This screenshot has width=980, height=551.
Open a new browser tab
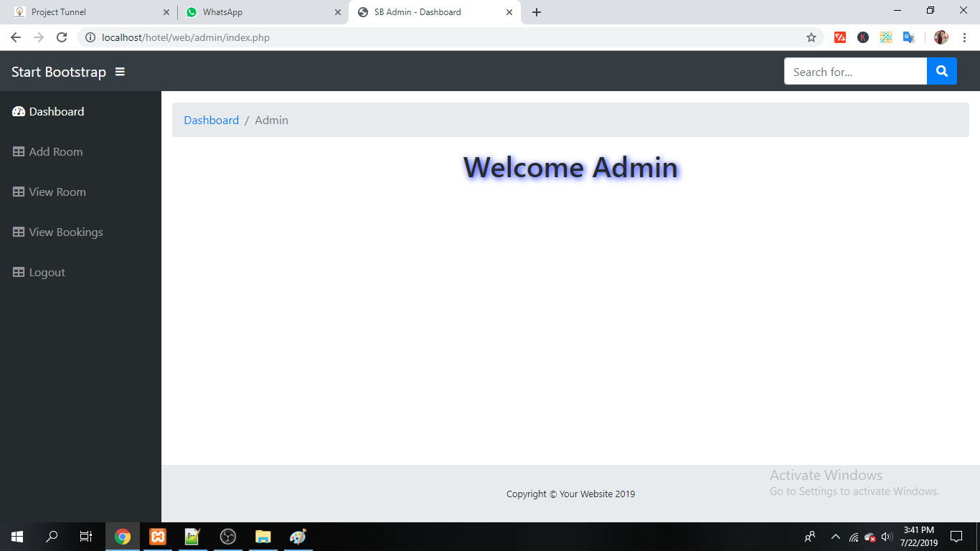(x=537, y=12)
